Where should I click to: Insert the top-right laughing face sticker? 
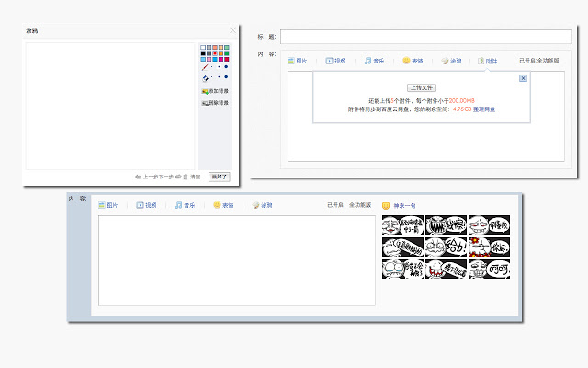(489, 224)
